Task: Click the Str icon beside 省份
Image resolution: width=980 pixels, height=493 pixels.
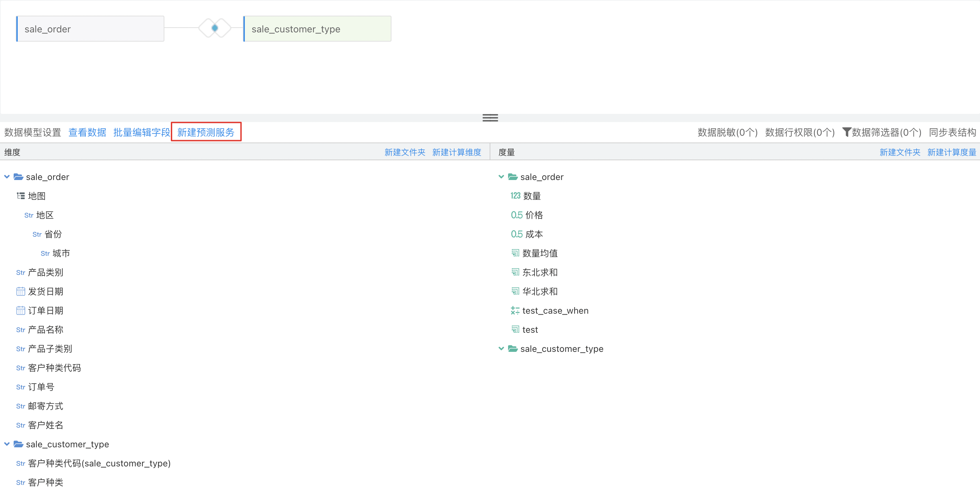Action: (x=37, y=234)
